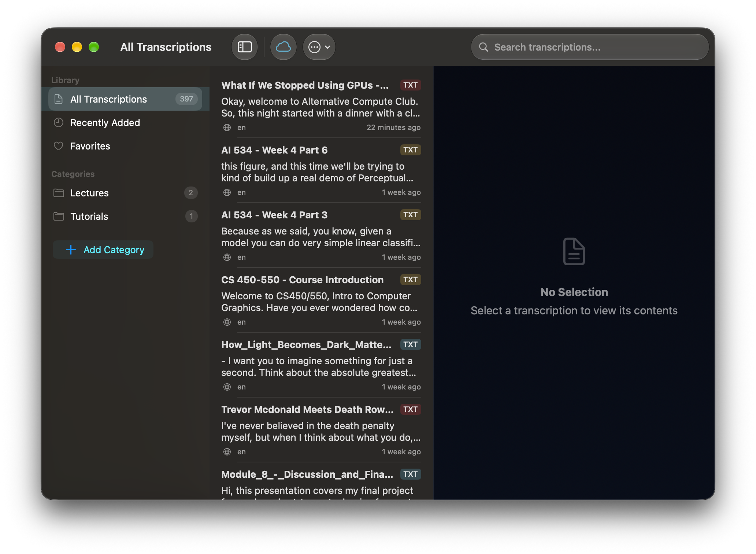Open How_Light_Becomes_Dark_Matte transcription

coord(321,365)
